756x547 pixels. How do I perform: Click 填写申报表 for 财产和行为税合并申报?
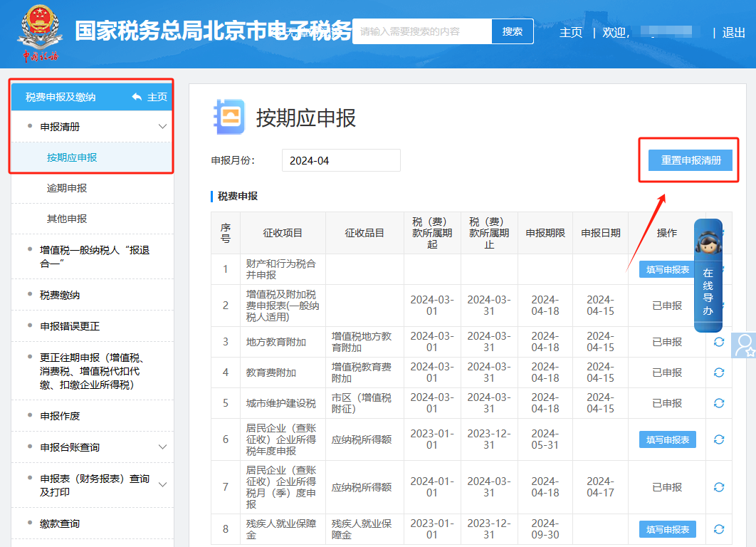pyautogui.click(x=667, y=270)
